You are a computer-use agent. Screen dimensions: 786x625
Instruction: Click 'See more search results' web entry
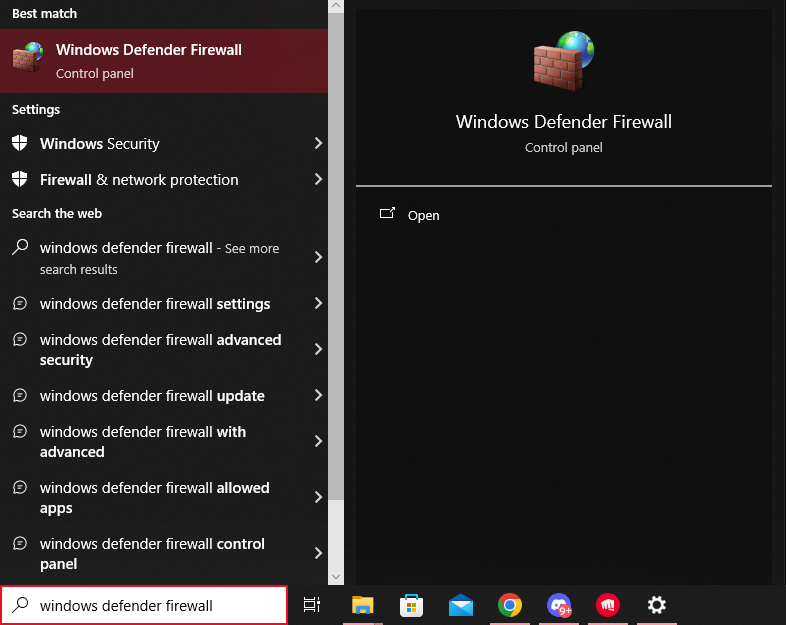tap(164, 258)
